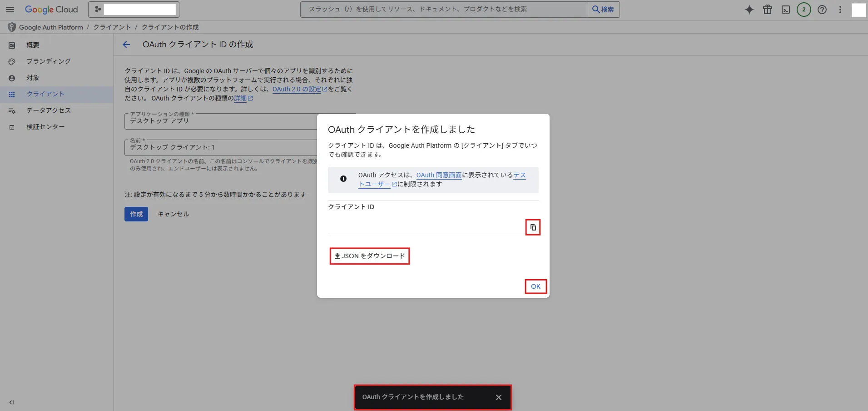
Task: Go back using the arrow icon
Action: coord(126,45)
